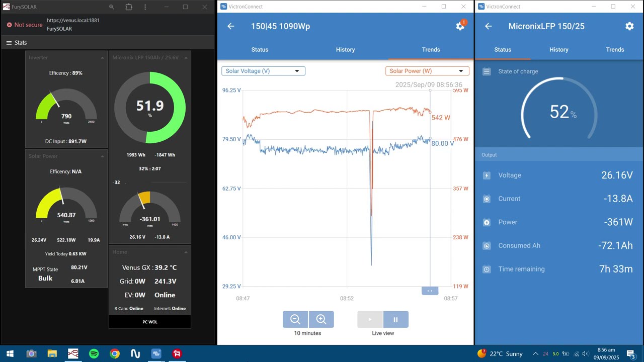Image resolution: width=644 pixels, height=362 pixels.
Task: Open the extensions puzzle icon in FurySOLAR
Action: [129, 7]
